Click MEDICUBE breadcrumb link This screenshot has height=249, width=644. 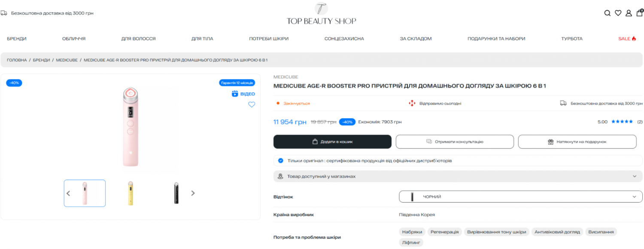[67, 60]
